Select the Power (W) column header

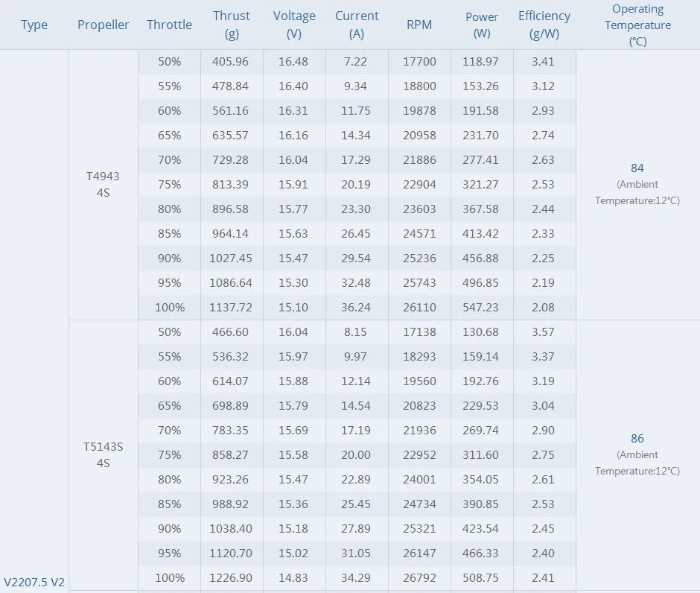[x=482, y=25]
